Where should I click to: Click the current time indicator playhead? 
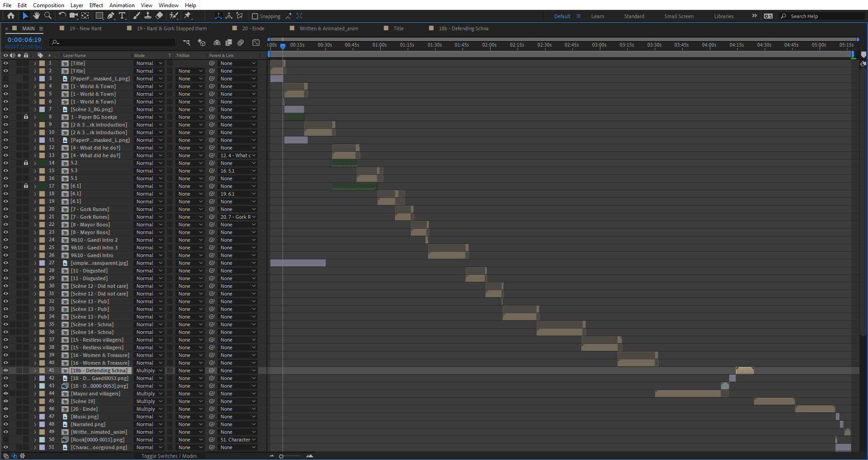(283, 46)
